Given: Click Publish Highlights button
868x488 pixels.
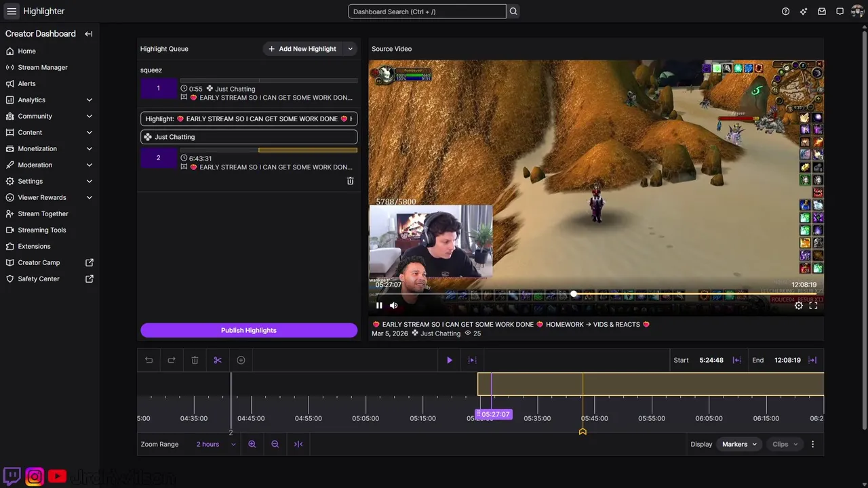Looking at the screenshot, I should click(x=249, y=330).
